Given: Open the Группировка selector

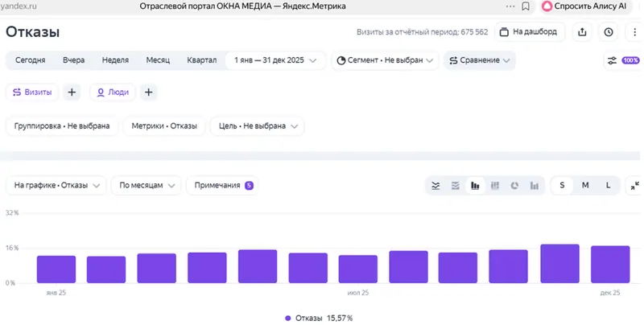Looking at the screenshot, I should [62, 126].
